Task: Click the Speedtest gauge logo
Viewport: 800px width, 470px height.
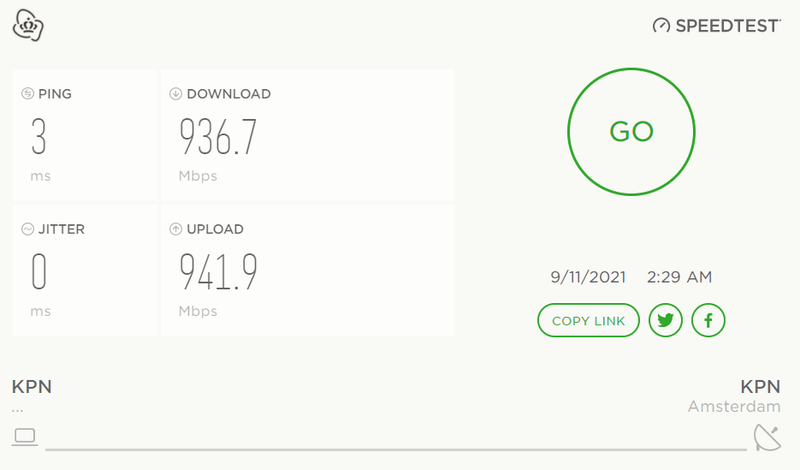Action: 660,26
